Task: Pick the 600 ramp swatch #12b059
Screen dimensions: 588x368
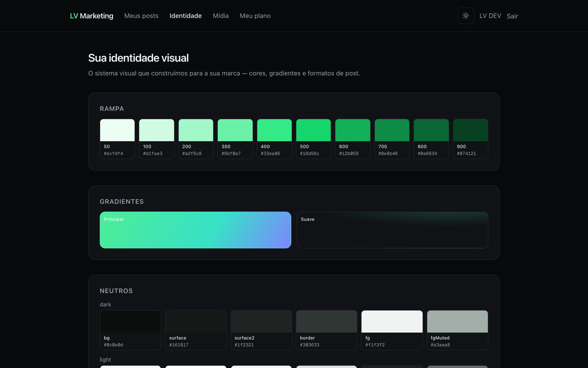Action: point(353,139)
